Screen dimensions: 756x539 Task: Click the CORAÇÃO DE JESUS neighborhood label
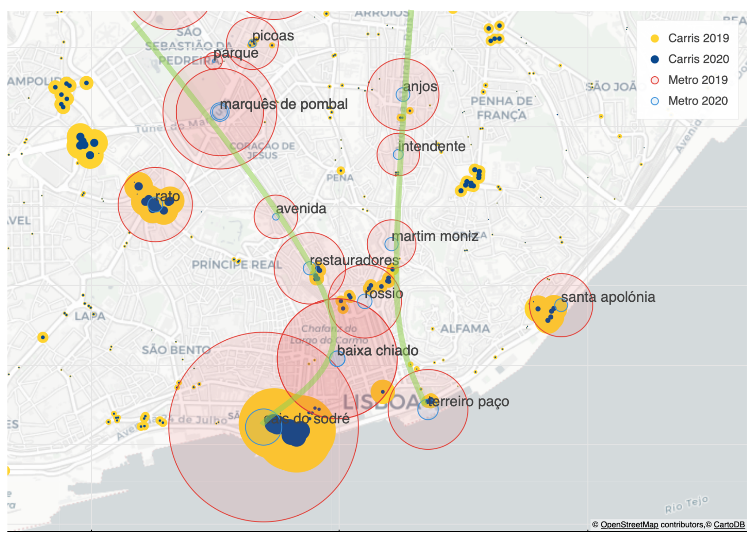[262, 151]
